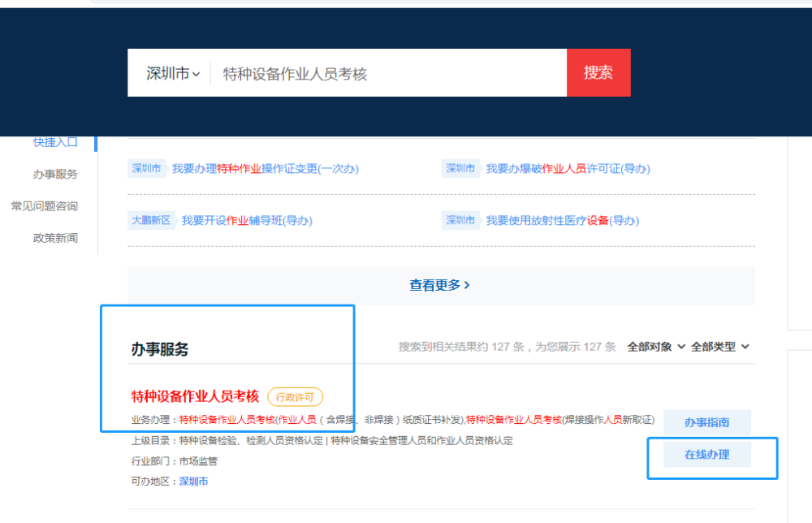Open link 我要使用放射性医疗设备(导办)

563,220
